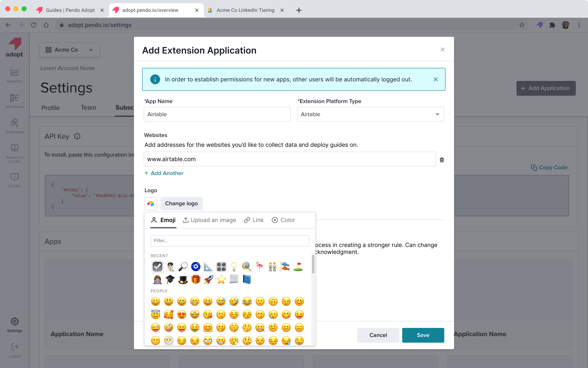Viewport: 588px width, 368px height.
Task: Click the emoji picker scrollbar
Action: pyautogui.click(x=313, y=264)
